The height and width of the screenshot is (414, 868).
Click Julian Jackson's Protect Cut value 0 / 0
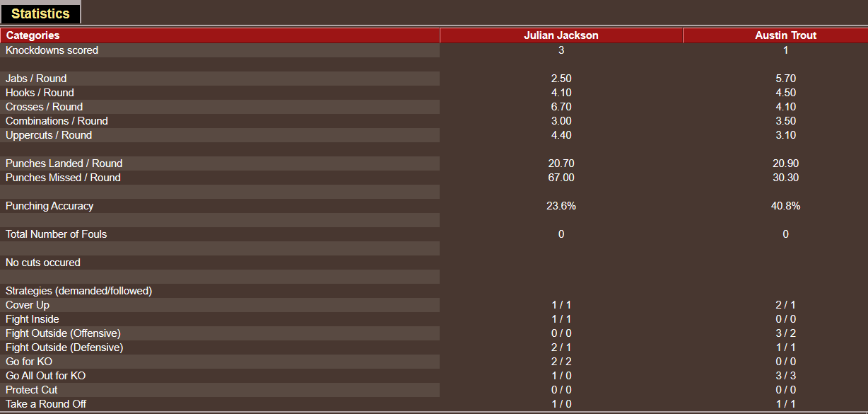click(x=561, y=390)
